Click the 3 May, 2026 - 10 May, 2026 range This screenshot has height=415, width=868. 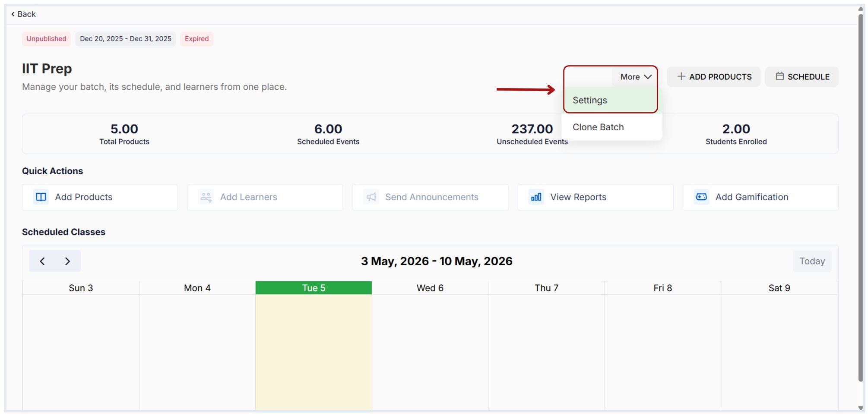(437, 261)
